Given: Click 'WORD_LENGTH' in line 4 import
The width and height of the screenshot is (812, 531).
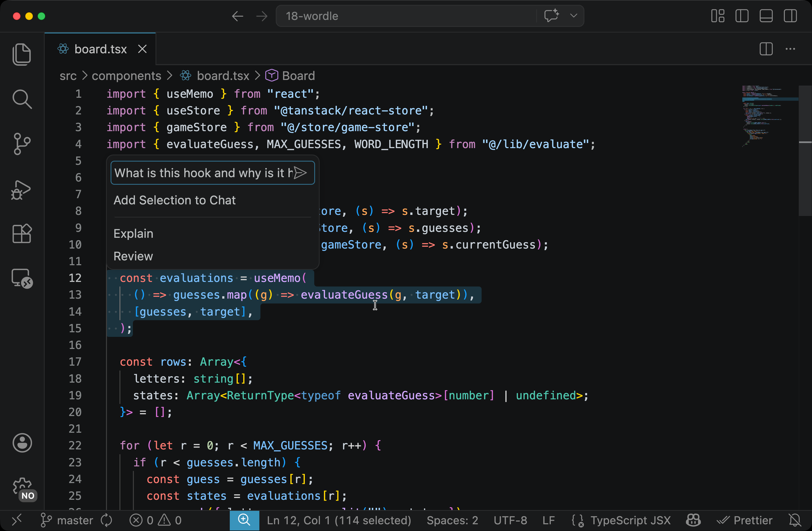Looking at the screenshot, I should (x=391, y=144).
